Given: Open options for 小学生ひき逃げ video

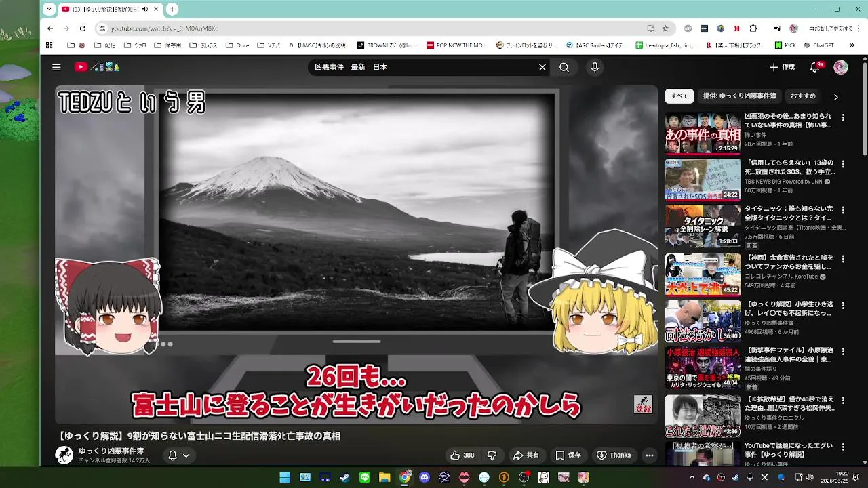Looking at the screenshot, I should [843, 305].
